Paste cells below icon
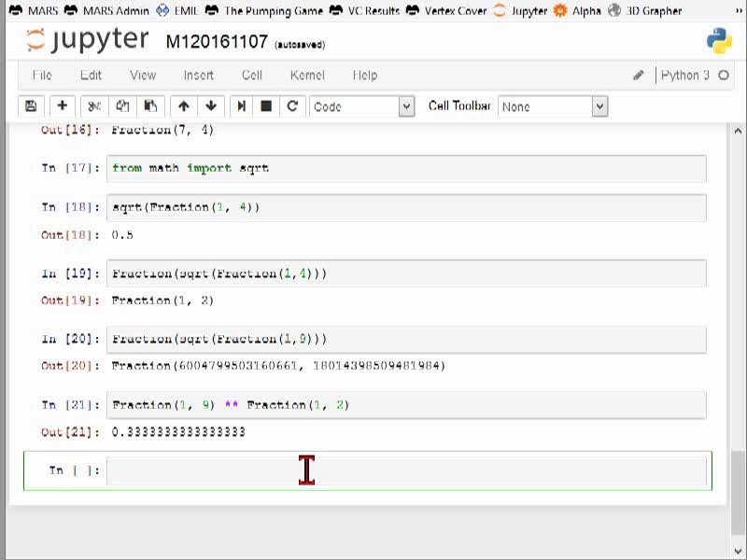This screenshot has height=560, width=747. (x=150, y=106)
